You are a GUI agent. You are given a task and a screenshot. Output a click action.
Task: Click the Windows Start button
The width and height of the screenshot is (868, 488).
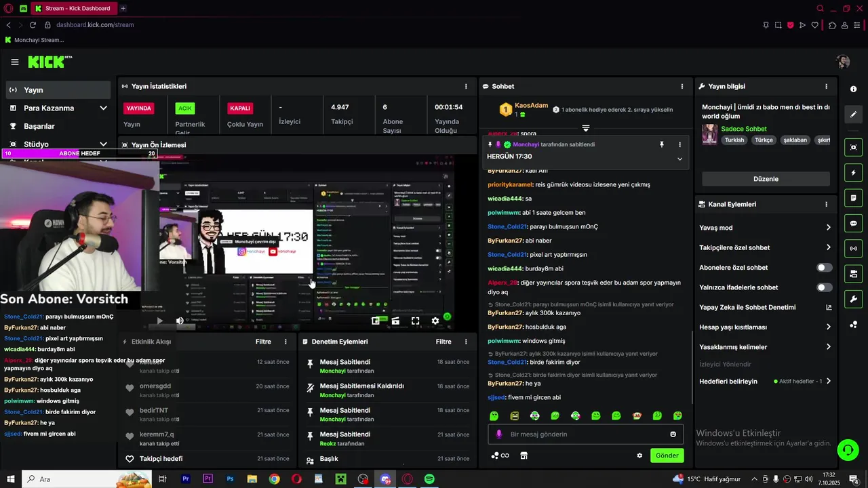pos(10,479)
